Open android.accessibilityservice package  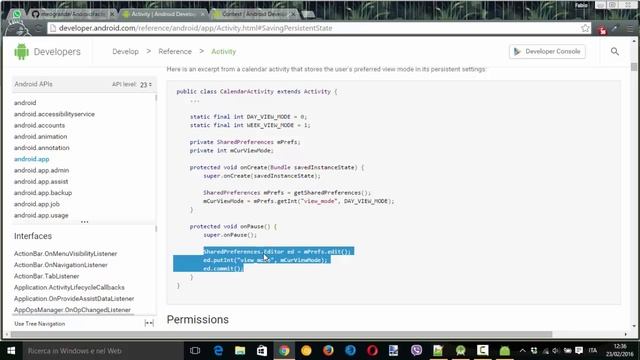tap(54, 114)
